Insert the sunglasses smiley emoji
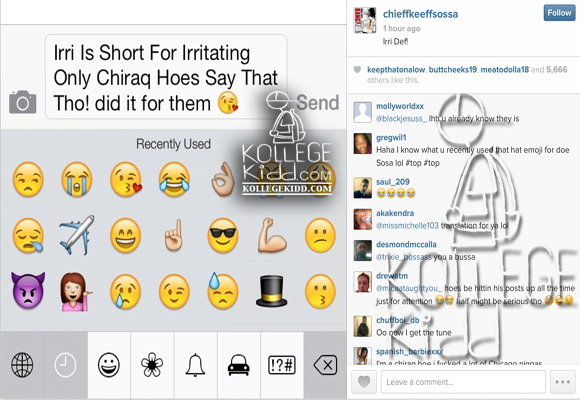The width and height of the screenshot is (580, 400). tap(223, 235)
